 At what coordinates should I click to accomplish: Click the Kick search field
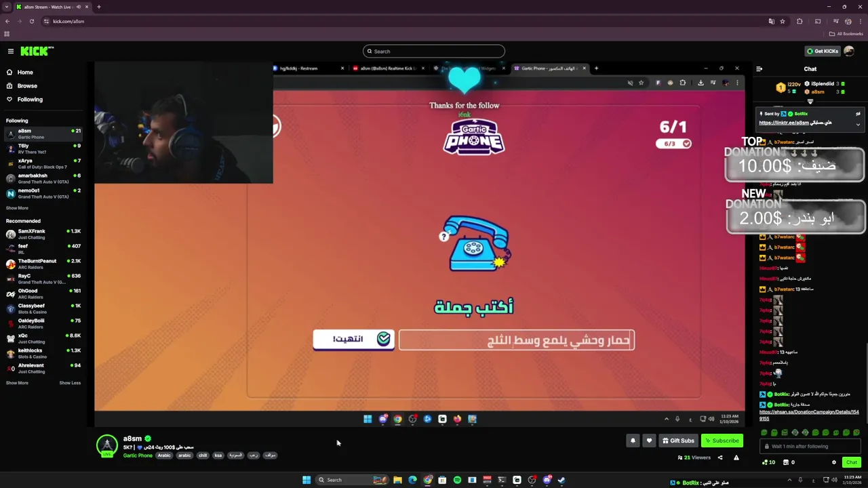point(434,52)
